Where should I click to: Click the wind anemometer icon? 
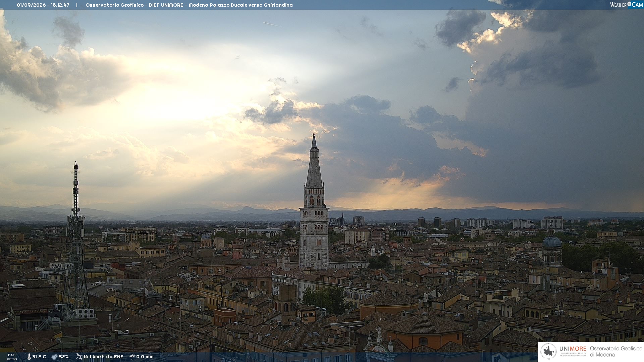click(x=79, y=357)
